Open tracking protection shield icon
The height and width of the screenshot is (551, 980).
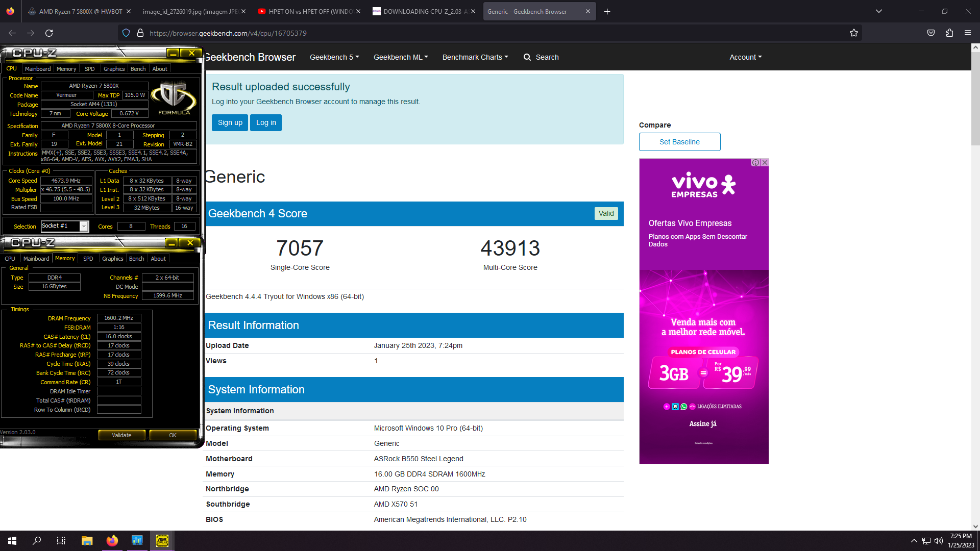126,33
